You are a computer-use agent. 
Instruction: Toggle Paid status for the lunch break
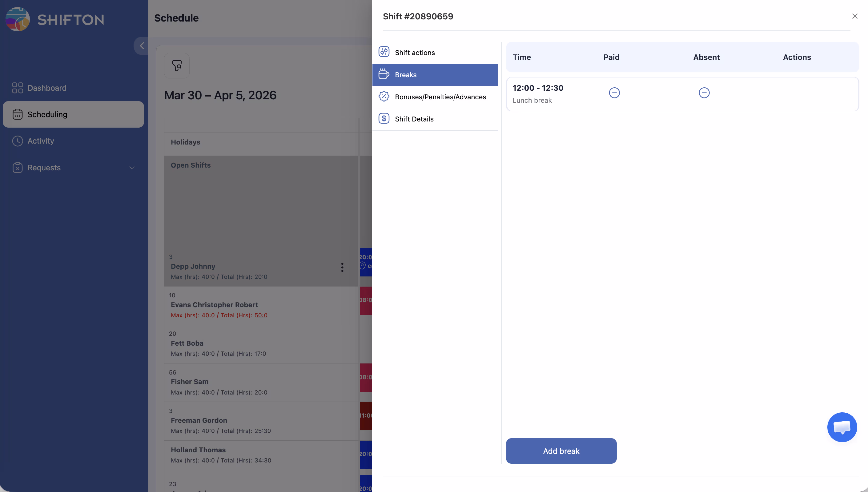614,93
